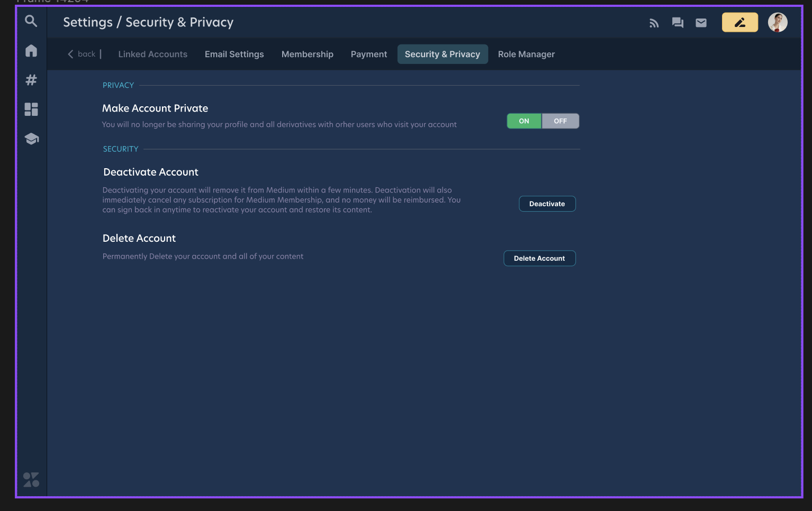Turn OFF Make Account Private

tap(561, 121)
